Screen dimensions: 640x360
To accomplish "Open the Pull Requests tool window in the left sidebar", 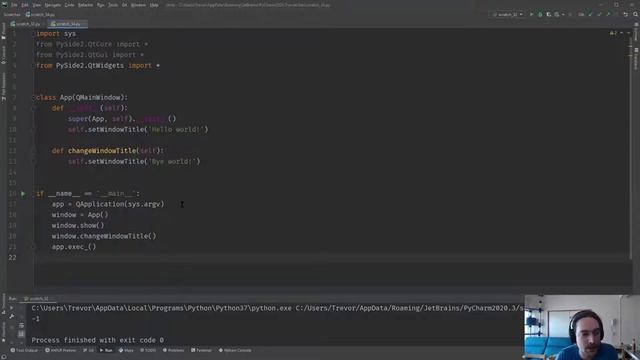I will click(3, 86).
